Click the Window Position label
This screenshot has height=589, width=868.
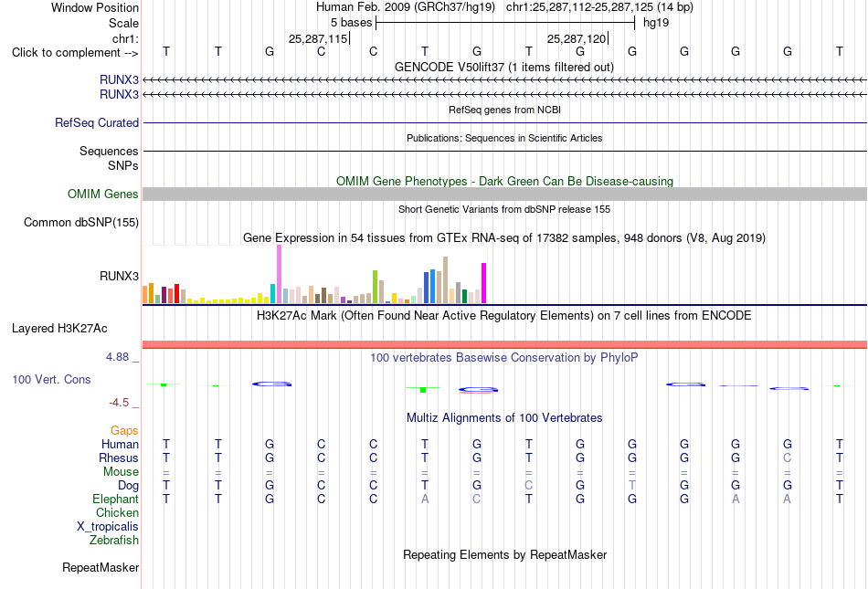95,7
